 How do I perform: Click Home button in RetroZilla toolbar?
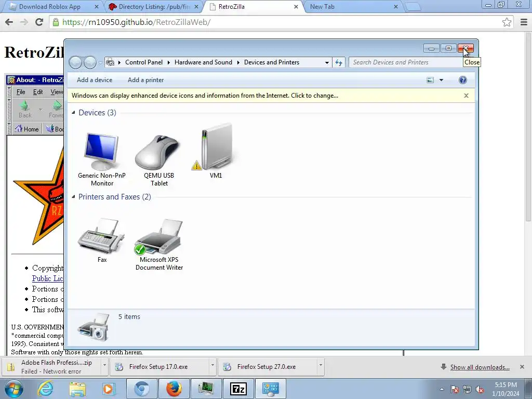(x=27, y=129)
